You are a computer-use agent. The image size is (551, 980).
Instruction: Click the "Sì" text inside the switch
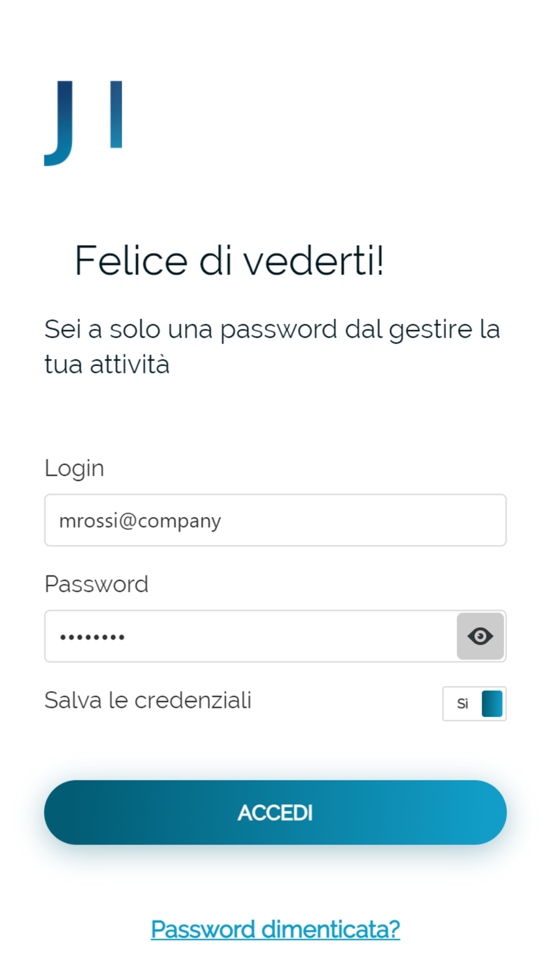pos(462,704)
